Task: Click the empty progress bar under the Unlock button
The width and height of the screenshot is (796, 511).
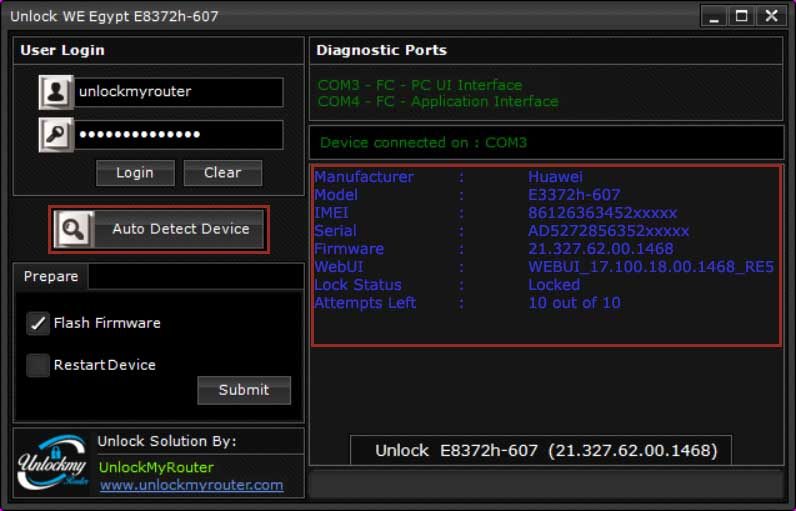Action: point(546,484)
